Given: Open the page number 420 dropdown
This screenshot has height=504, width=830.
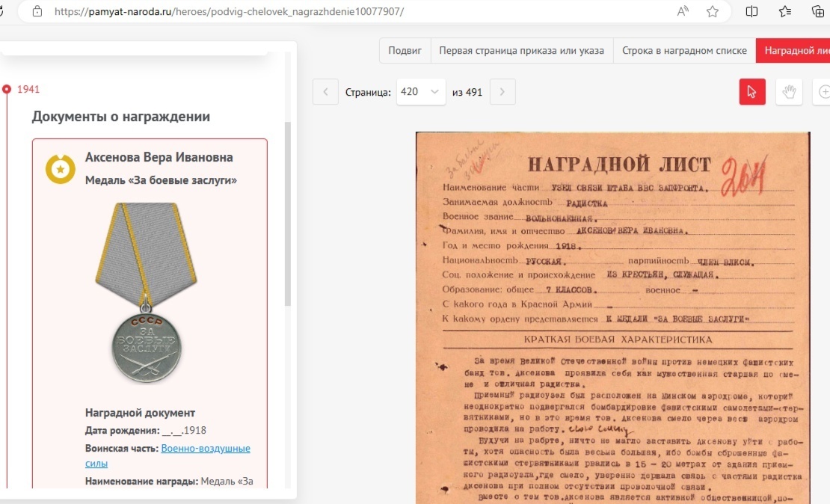Looking at the screenshot, I should pyautogui.click(x=421, y=91).
